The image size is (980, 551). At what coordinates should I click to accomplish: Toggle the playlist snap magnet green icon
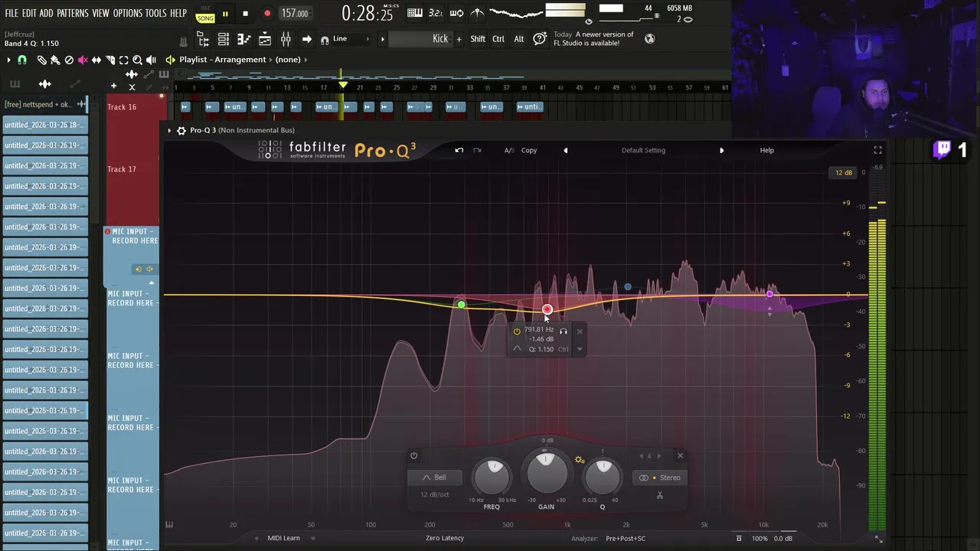tap(22, 60)
